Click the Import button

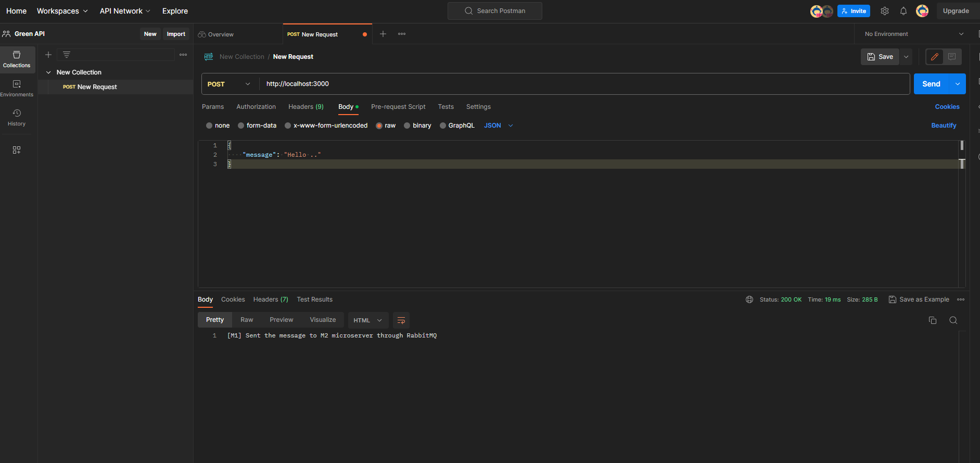[176, 34]
